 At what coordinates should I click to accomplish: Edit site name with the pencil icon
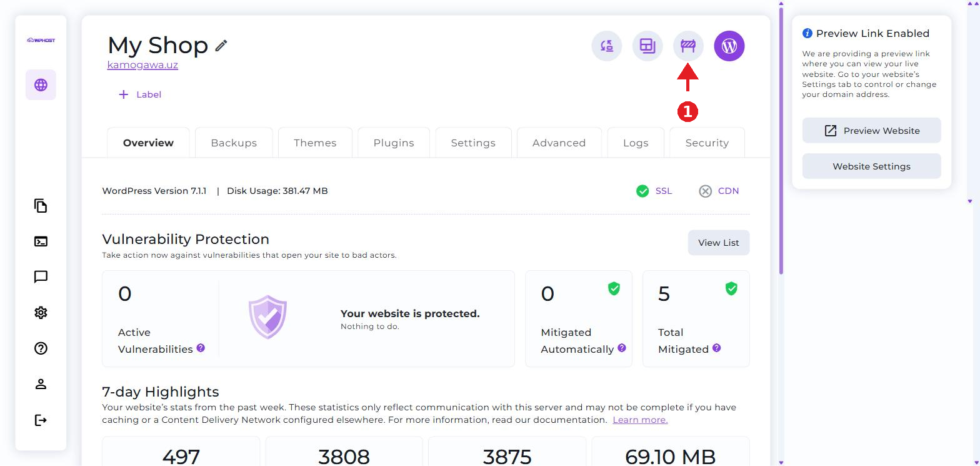(x=221, y=46)
